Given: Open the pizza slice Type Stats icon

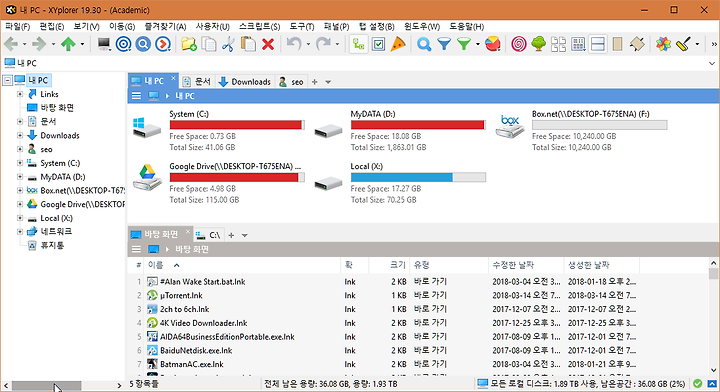Looking at the screenshot, I should click(398, 44).
